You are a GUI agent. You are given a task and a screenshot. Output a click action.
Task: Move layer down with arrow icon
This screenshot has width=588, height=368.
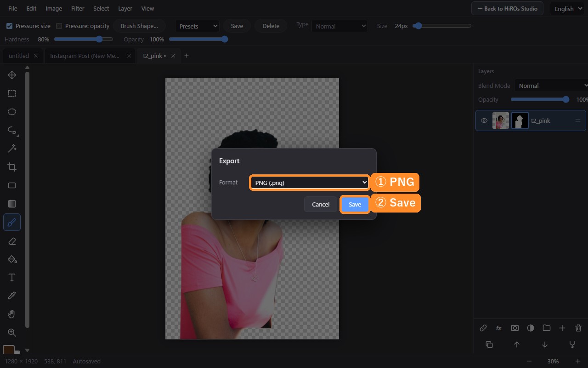[545, 345]
